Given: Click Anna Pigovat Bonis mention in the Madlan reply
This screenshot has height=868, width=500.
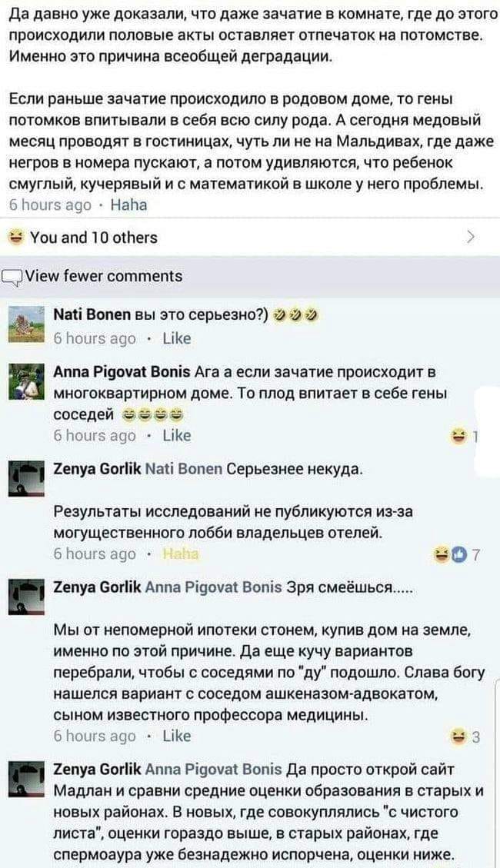Looking at the screenshot, I should tap(214, 770).
